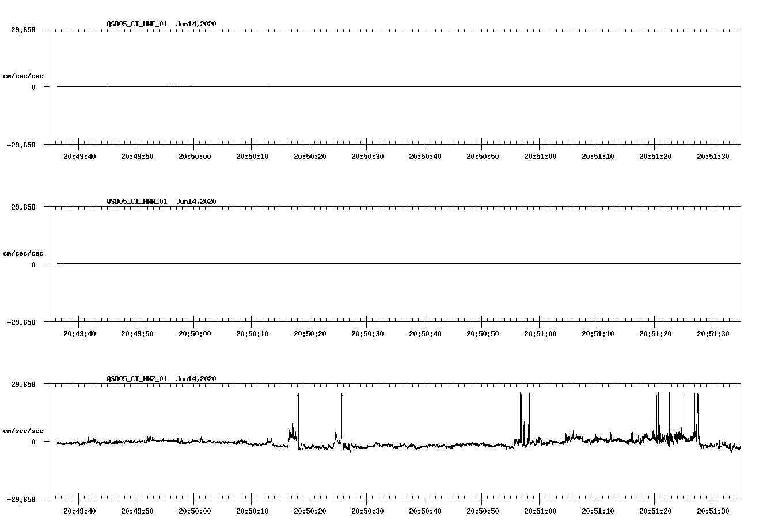Click 20:50:40 time label under HNE plot
782x532 pixels.
click(425, 156)
